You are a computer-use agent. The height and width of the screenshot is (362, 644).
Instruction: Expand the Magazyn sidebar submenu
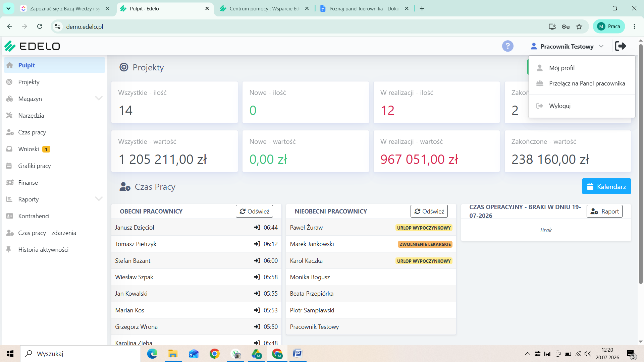(x=99, y=99)
